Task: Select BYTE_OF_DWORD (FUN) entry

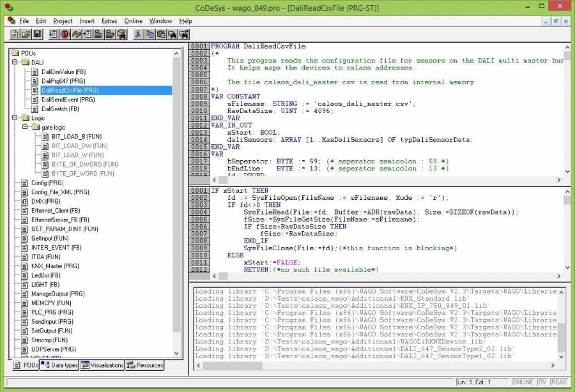Action: [x=85, y=164]
